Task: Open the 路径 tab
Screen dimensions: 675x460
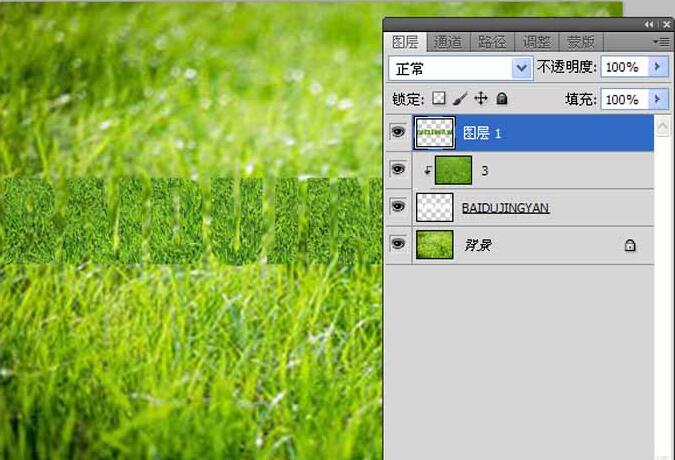Action: (x=493, y=42)
